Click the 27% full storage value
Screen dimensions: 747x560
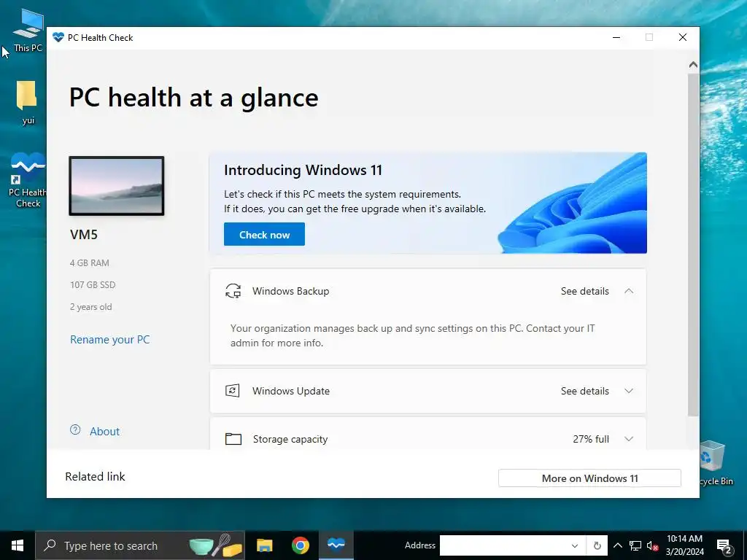[591, 439]
